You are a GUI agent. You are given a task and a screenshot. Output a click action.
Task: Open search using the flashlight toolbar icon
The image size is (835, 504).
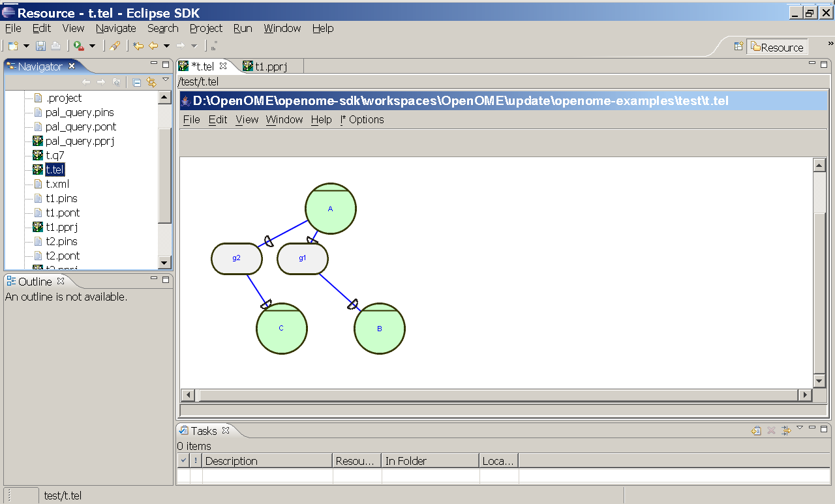click(x=115, y=46)
